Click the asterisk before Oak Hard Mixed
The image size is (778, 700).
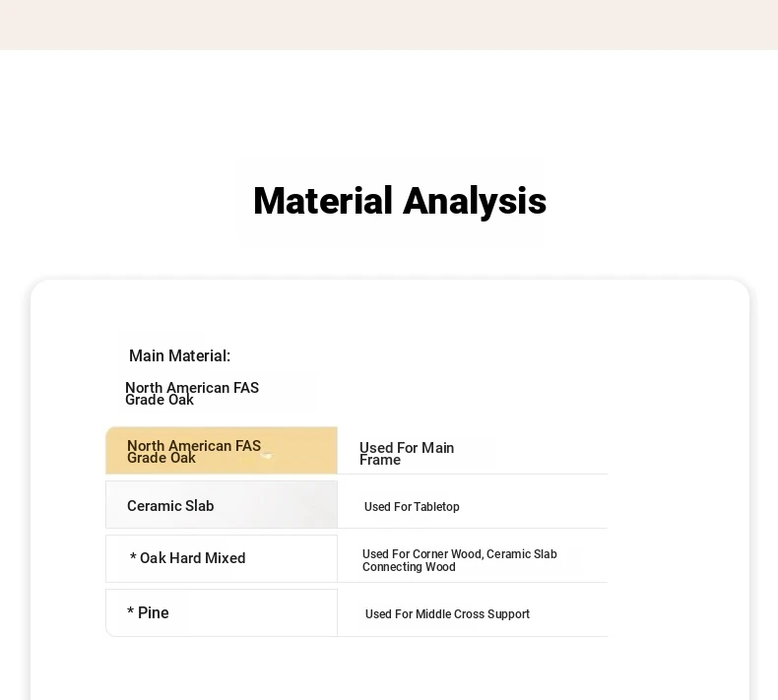(133, 559)
